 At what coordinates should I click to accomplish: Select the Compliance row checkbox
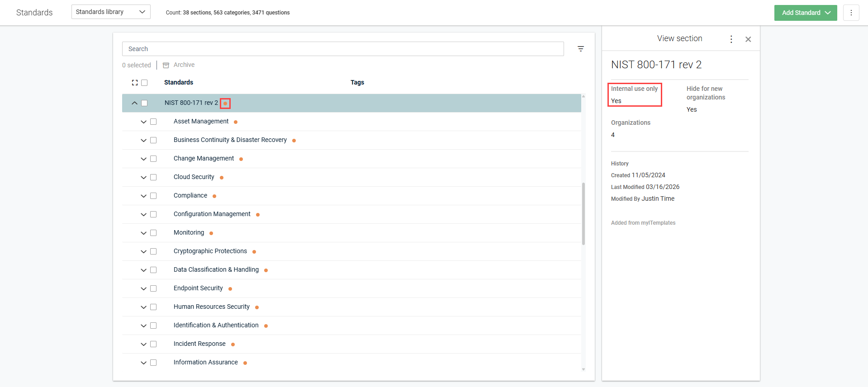[x=153, y=196]
